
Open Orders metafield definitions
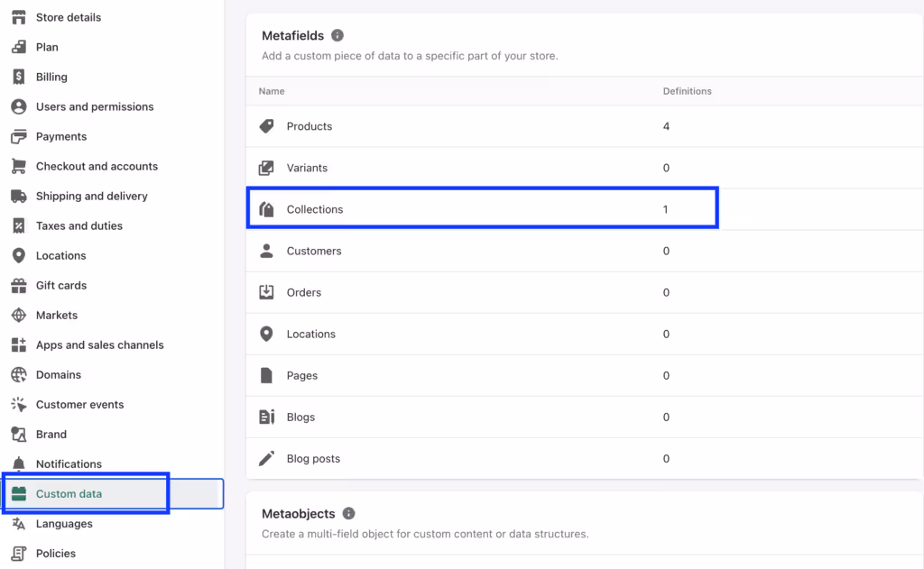pyautogui.click(x=585, y=292)
